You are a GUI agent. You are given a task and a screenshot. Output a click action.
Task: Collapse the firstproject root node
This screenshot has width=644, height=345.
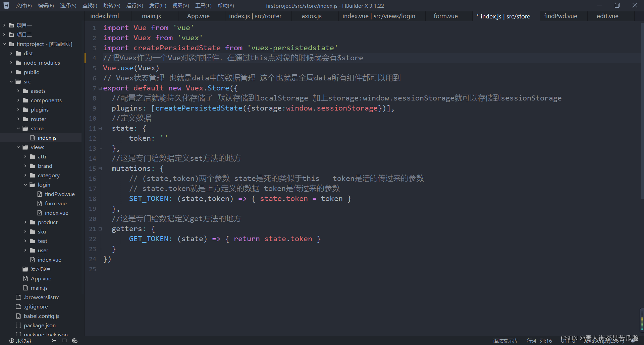(4, 44)
